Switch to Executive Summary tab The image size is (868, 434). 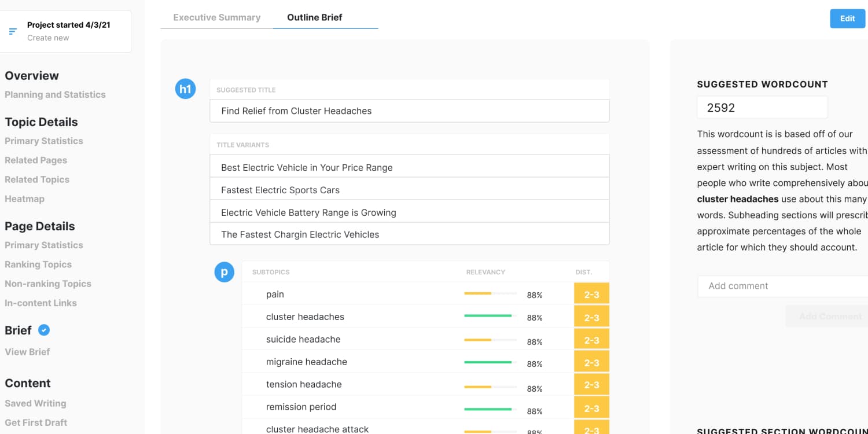[x=217, y=17]
